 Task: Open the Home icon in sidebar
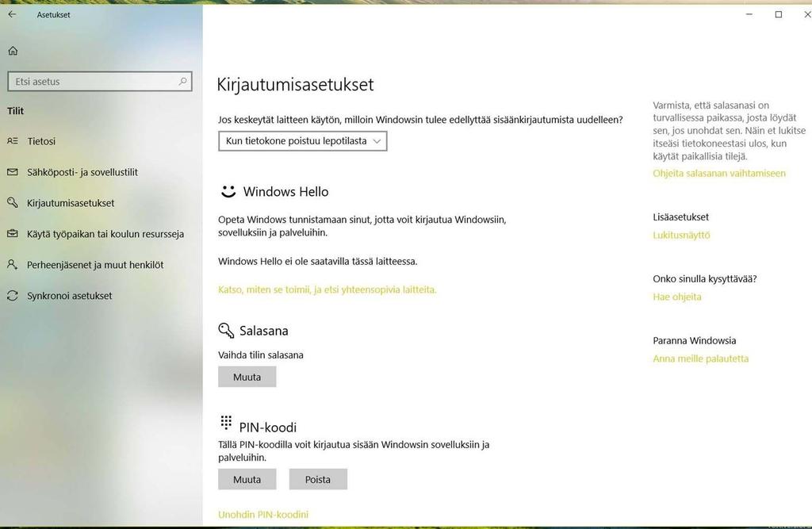[x=13, y=51]
